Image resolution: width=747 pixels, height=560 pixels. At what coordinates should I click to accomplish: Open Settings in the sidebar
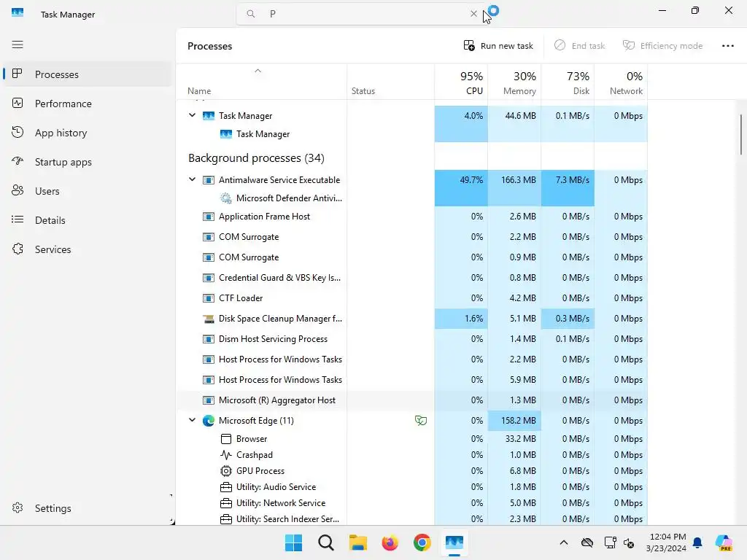coord(87,508)
